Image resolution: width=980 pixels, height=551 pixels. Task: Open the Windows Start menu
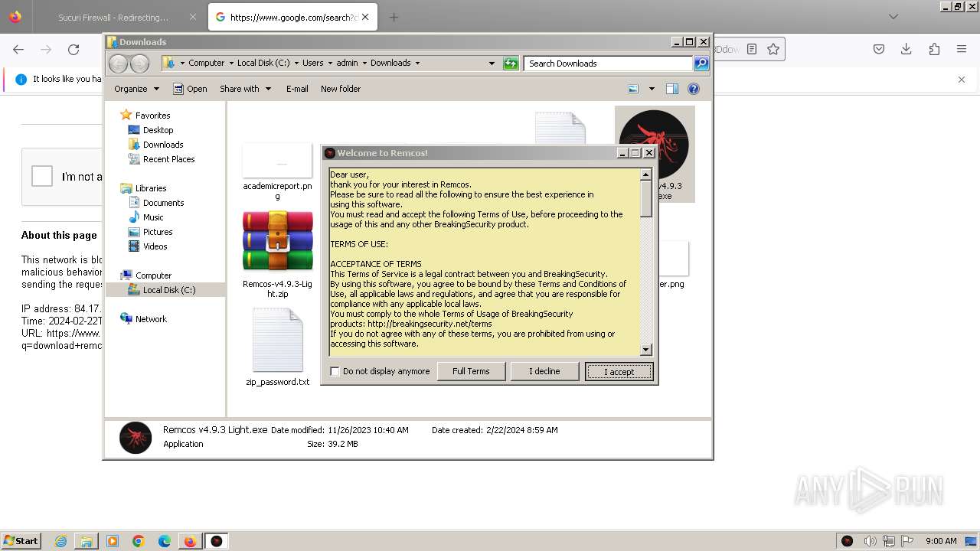tap(21, 540)
